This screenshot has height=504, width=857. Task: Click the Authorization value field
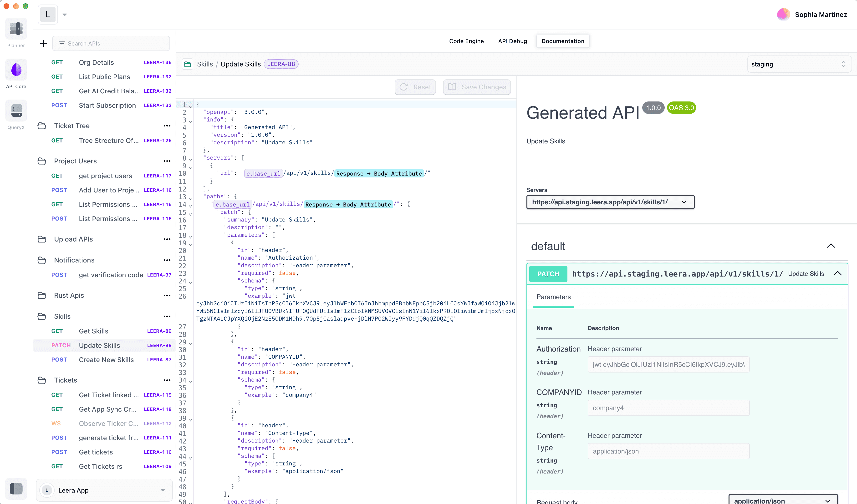coord(668,364)
